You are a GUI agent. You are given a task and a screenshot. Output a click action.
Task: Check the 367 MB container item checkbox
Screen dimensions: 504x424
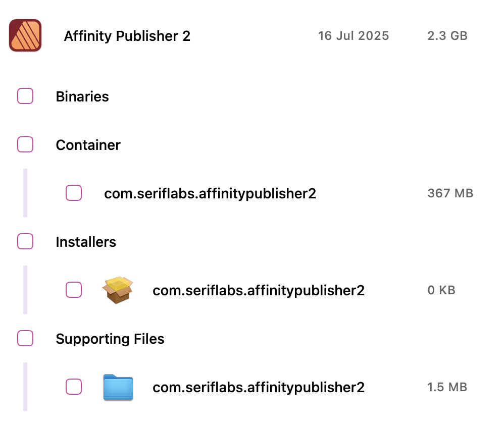(74, 193)
